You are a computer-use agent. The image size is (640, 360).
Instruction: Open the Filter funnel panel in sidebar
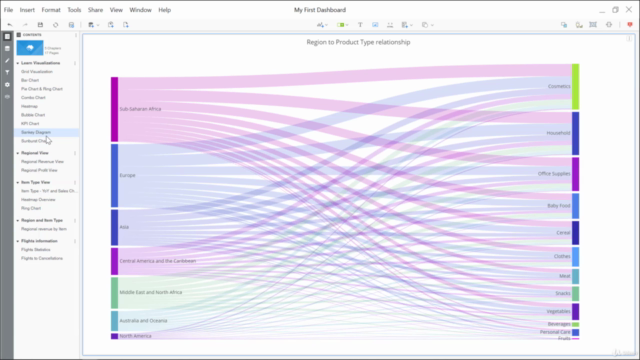point(7,72)
